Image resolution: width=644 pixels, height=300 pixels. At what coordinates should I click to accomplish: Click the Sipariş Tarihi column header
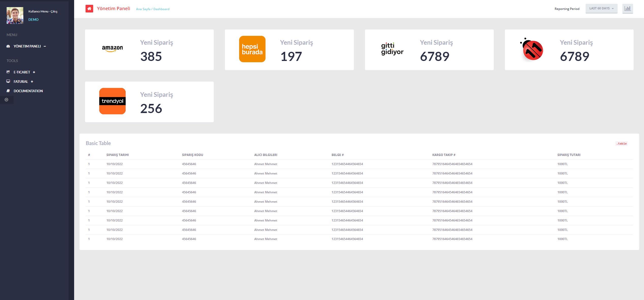[x=118, y=155]
